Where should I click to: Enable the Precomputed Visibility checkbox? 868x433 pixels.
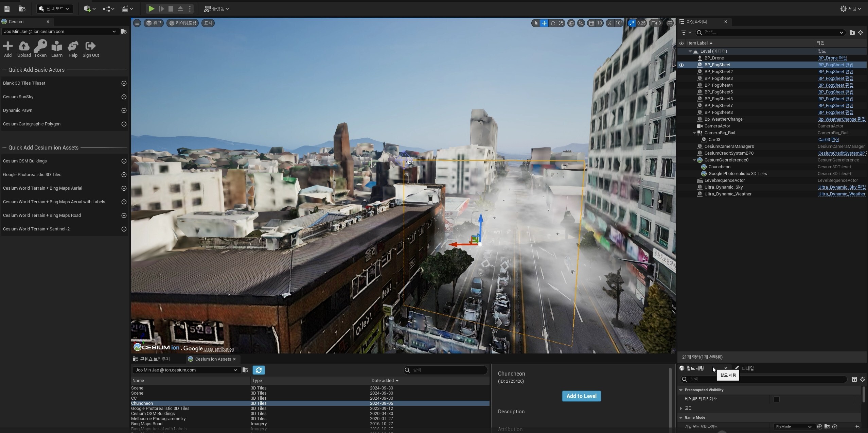click(776, 399)
